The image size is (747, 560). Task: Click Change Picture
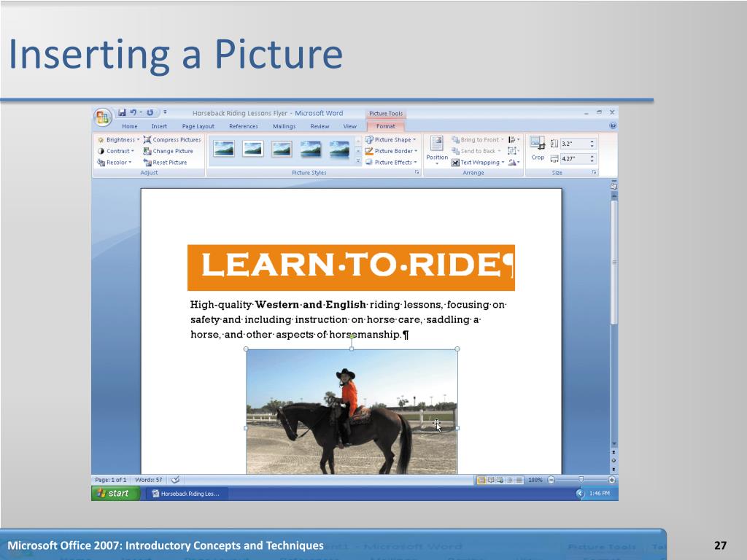169,151
